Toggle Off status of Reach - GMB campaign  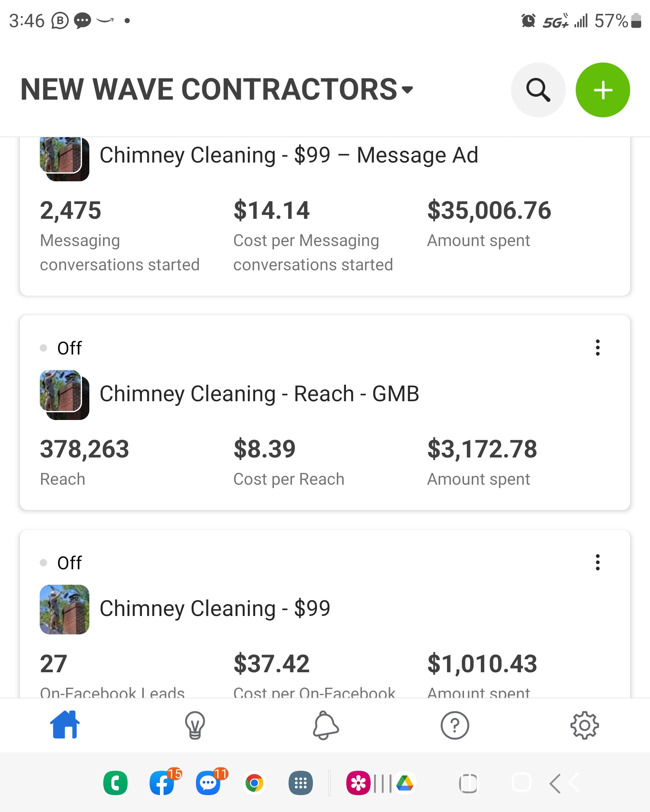coord(61,348)
